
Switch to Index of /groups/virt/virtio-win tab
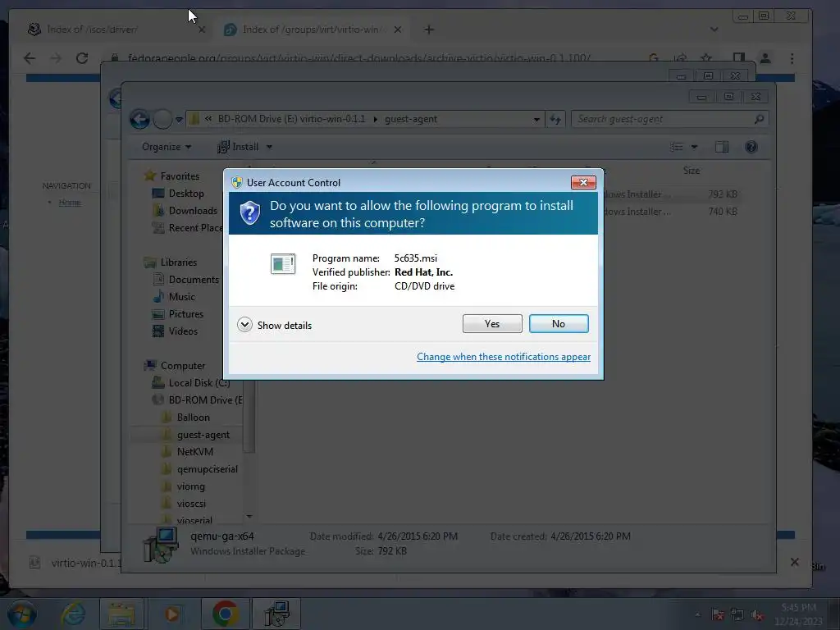point(311,30)
